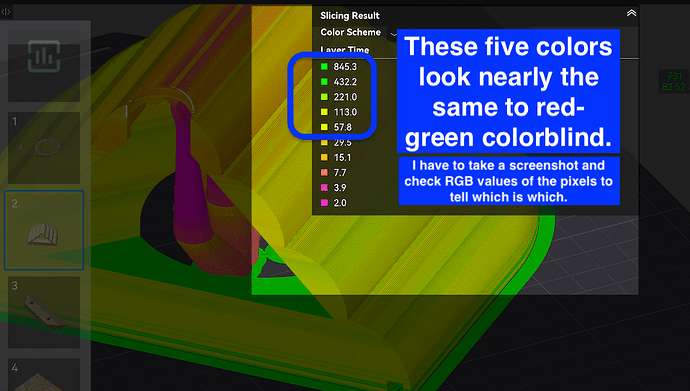Click the 57.8 layer time value
This screenshot has height=391, width=690.
pos(342,127)
